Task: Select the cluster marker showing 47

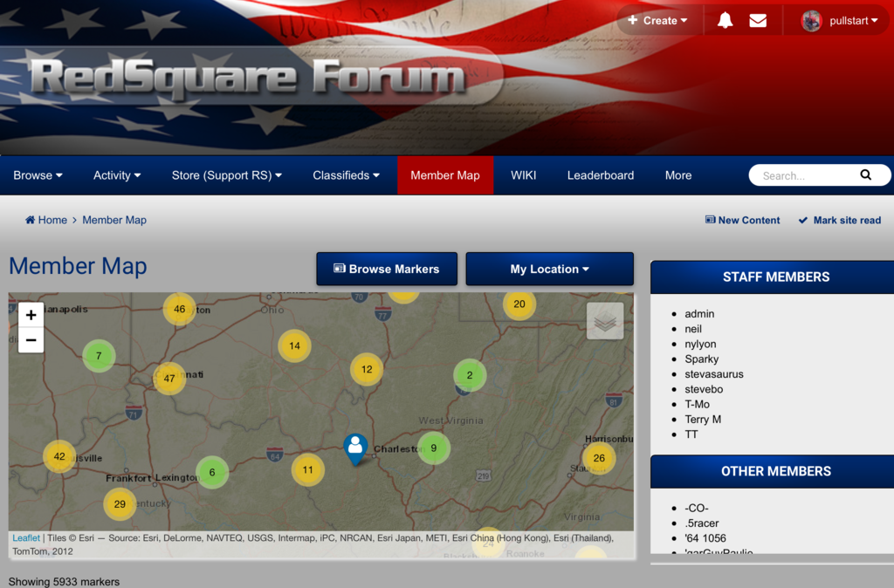Action: [x=169, y=379]
